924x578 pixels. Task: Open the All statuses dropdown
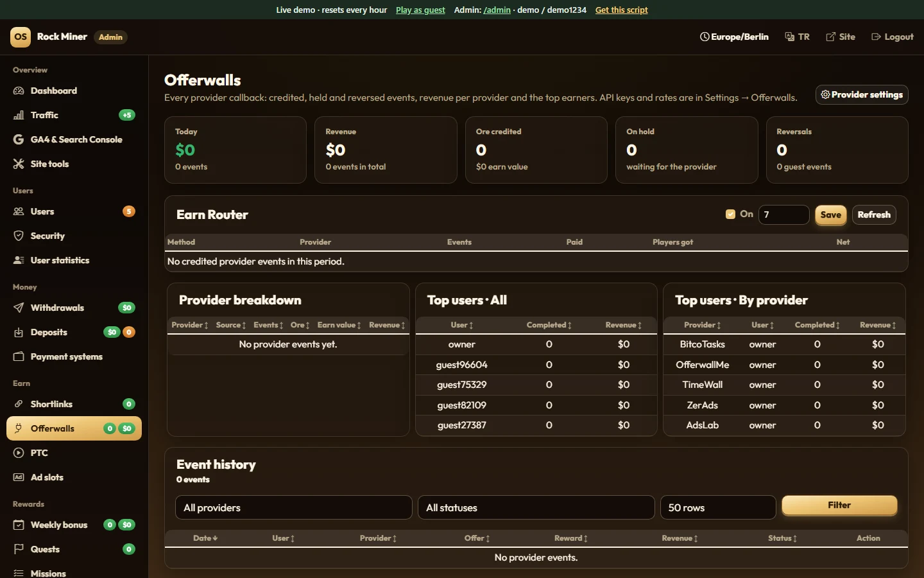[536, 507]
